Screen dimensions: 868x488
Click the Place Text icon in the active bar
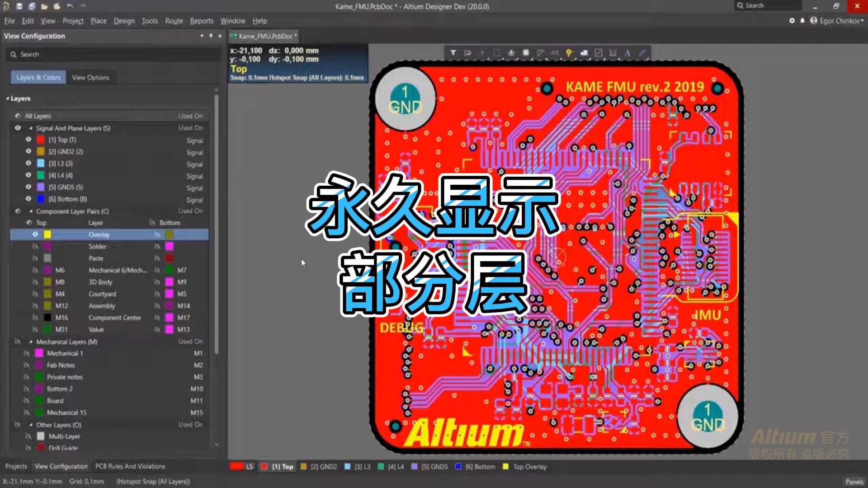click(627, 53)
